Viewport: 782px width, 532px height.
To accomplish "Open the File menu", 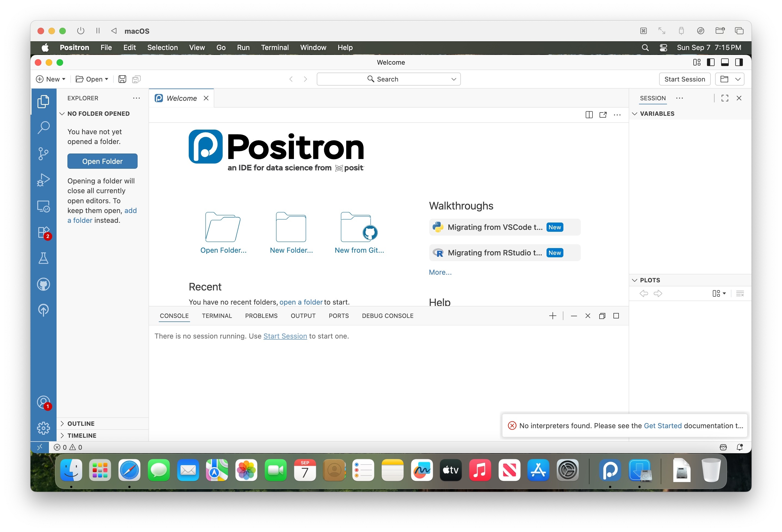I will point(106,48).
